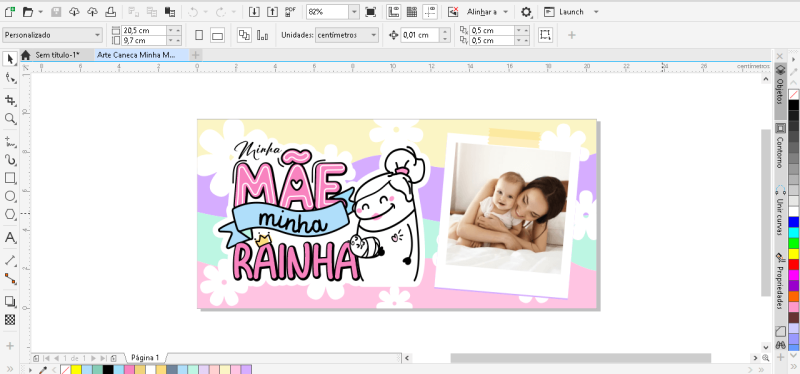
Task: Open the Contorno docker tab
Action: pos(780,145)
